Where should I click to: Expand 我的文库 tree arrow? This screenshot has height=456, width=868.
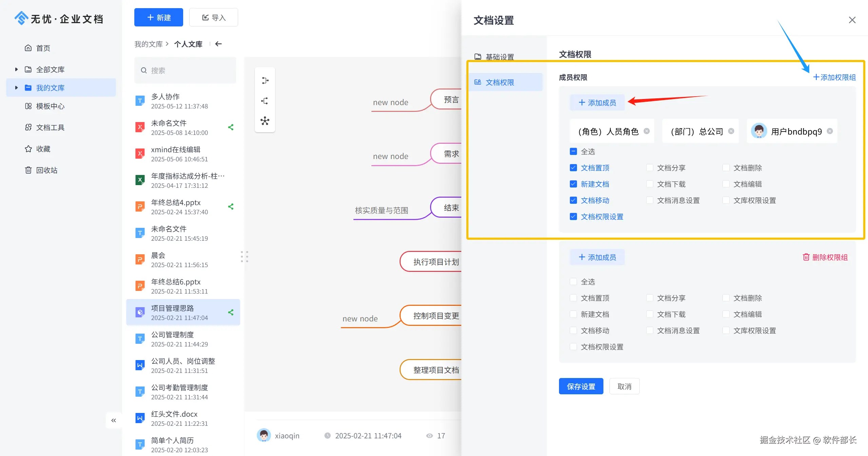(16, 88)
